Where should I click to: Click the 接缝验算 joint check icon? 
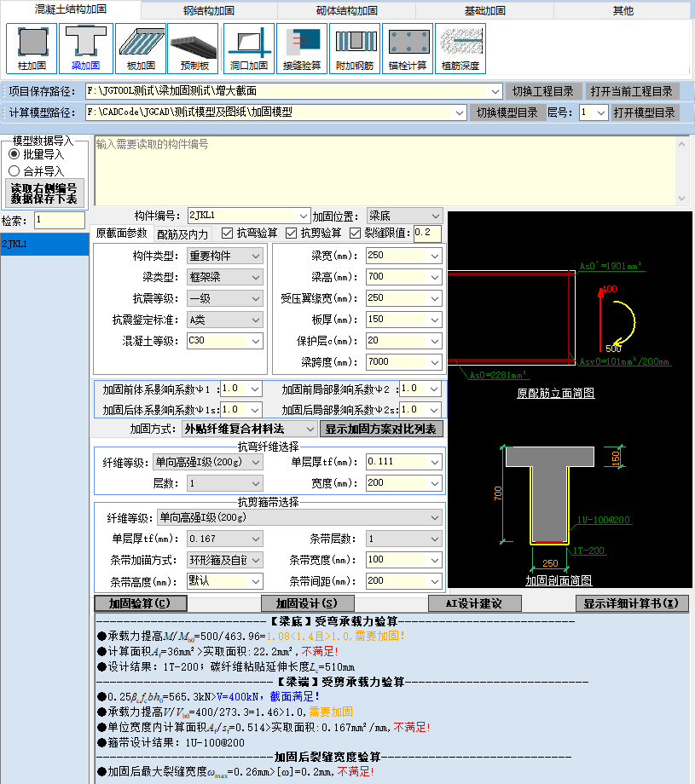302,48
